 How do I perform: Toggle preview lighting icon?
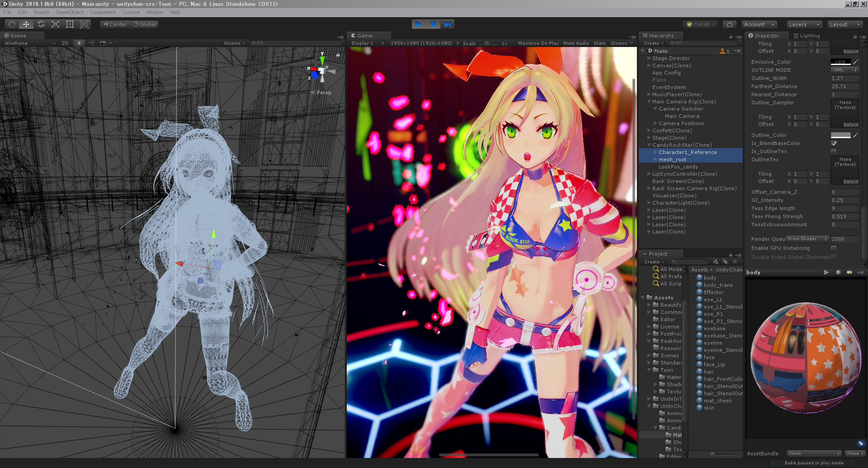click(849, 272)
